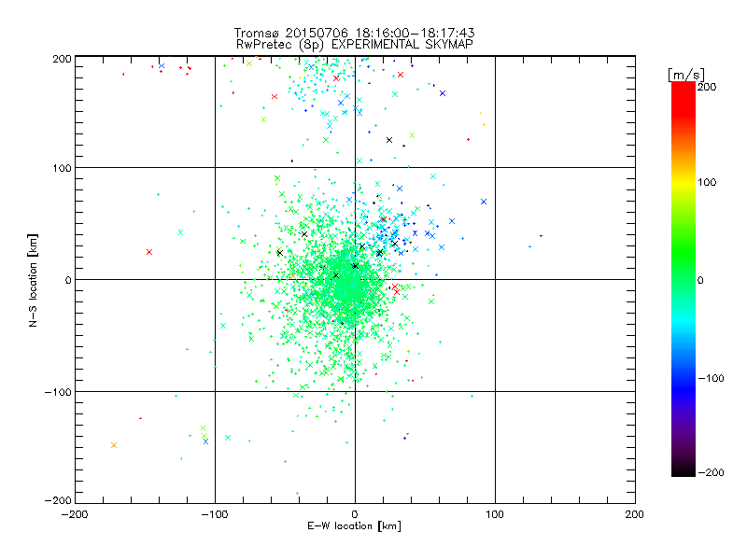Sample the blue band of the velocity colorbar
747x560 pixels.
pos(684,381)
